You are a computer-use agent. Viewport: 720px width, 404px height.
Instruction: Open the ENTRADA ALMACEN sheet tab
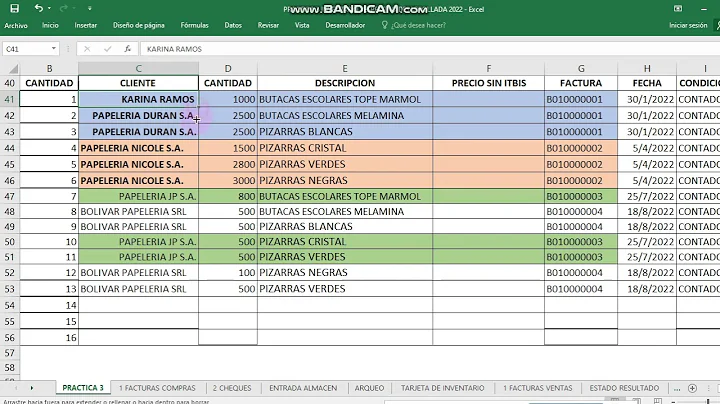click(303, 388)
